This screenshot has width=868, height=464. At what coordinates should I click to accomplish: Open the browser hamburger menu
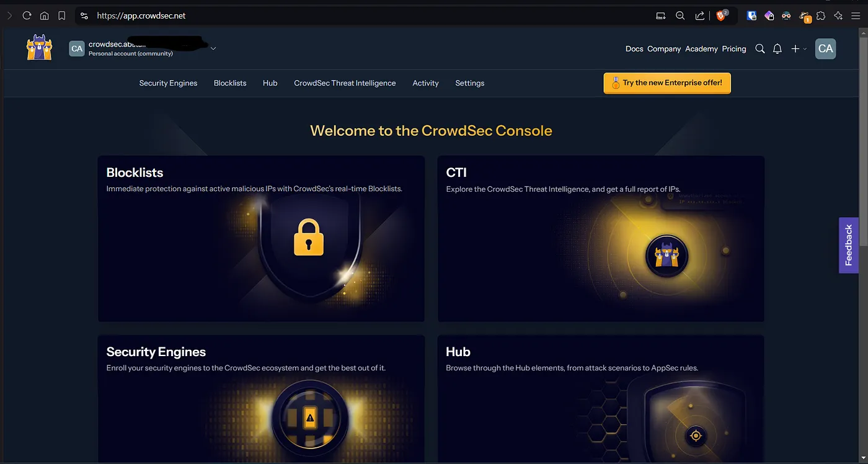856,16
